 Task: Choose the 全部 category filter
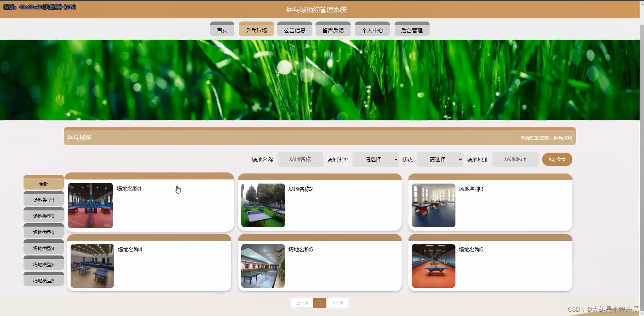(x=43, y=184)
